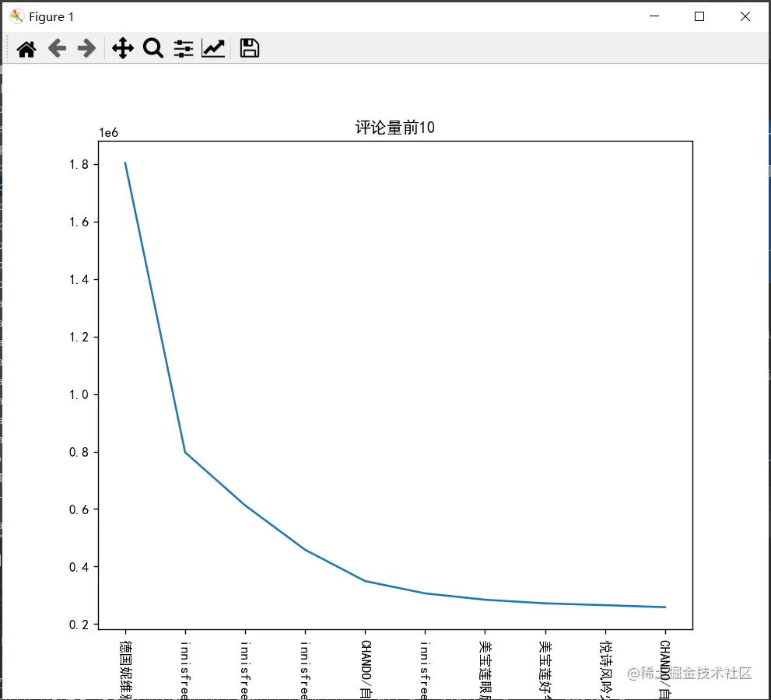Click the y-axis tick label 1.0
Viewport: 771px width, 700px height.
(x=79, y=394)
